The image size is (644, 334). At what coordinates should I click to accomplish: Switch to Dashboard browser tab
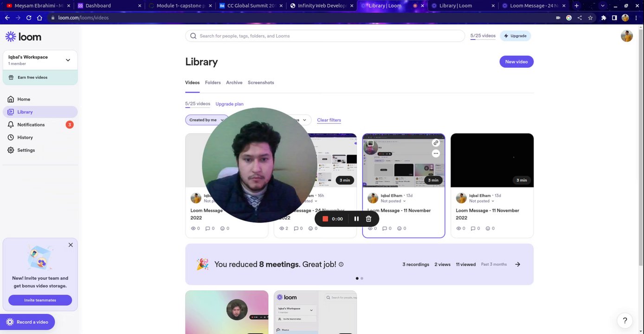[109, 6]
